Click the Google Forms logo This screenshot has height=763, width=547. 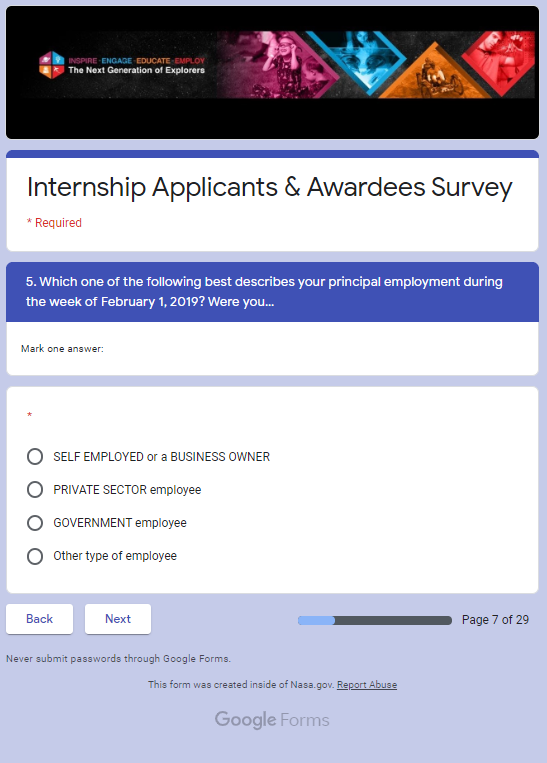click(x=272, y=720)
